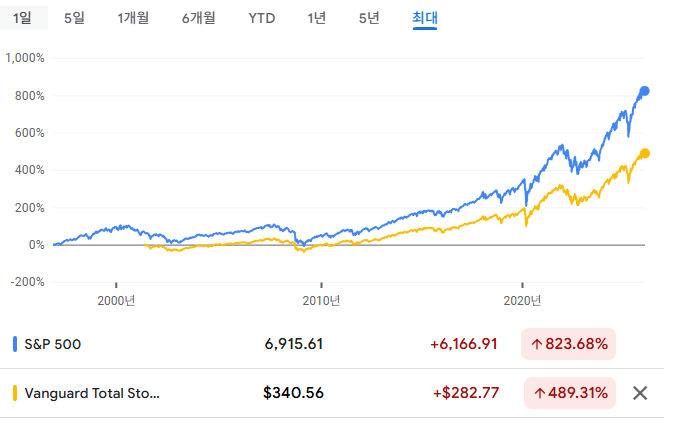This screenshot has height=424, width=680.
Task: Switch chart to the 5년 range
Action: coord(369,19)
